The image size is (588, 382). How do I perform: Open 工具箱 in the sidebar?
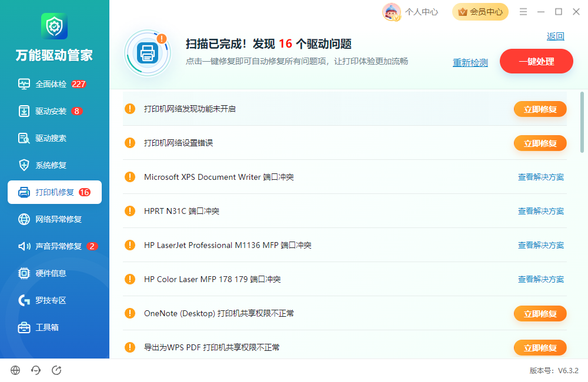(x=55, y=327)
